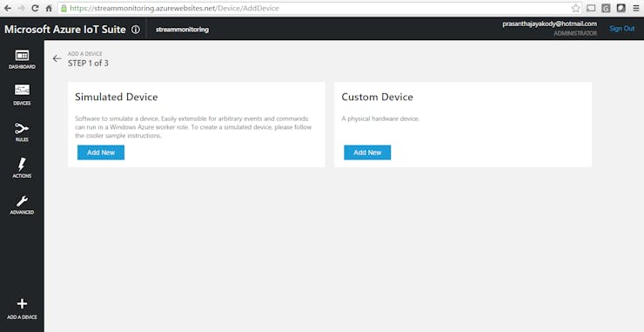This screenshot has height=332, width=644.
Task: Click the G extension icon in the browser toolbar
Action: (606, 8)
